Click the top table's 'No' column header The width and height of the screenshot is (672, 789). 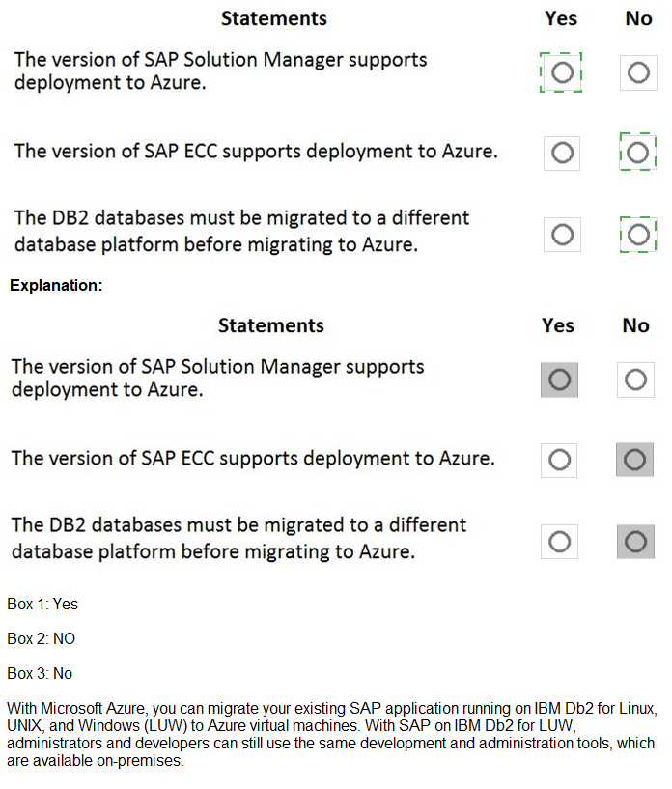pyautogui.click(x=638, y=18)
